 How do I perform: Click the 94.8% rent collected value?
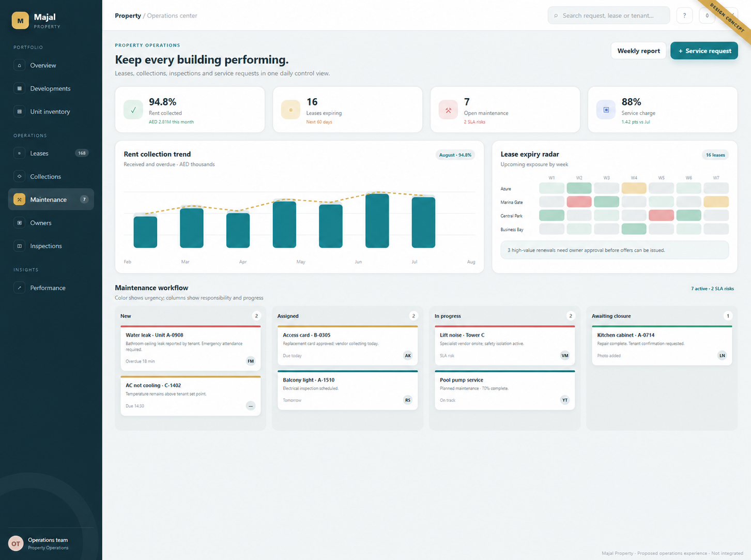click(x=162, y=102)
